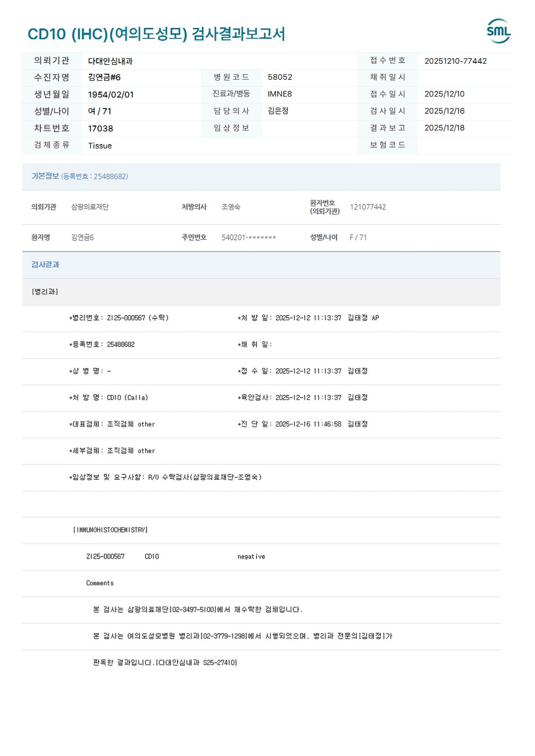Screen dimensions: 535x756
Task: Click the [병리과] heading
Action: (x=45, y=291)
